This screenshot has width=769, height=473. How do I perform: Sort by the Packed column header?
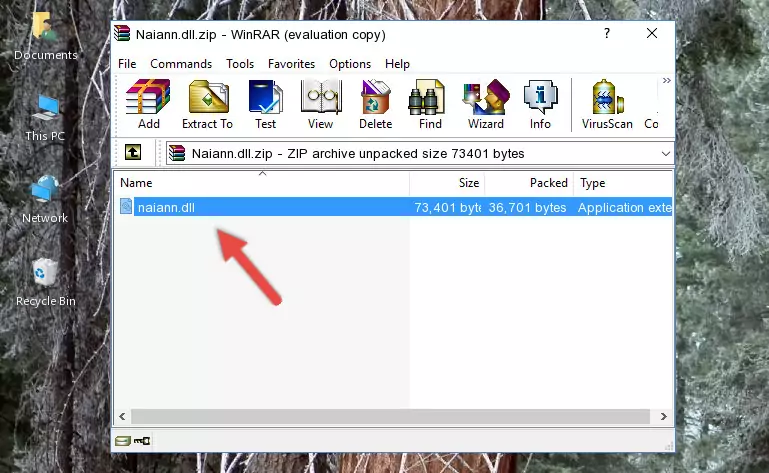pyautogui.click(x=529, y=183)
